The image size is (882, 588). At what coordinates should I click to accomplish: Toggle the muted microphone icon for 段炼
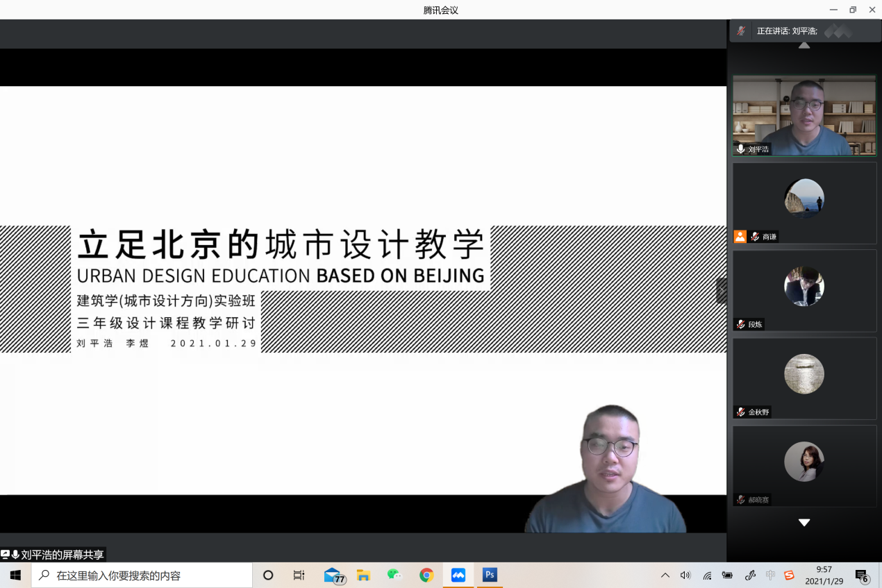[741, 324]
